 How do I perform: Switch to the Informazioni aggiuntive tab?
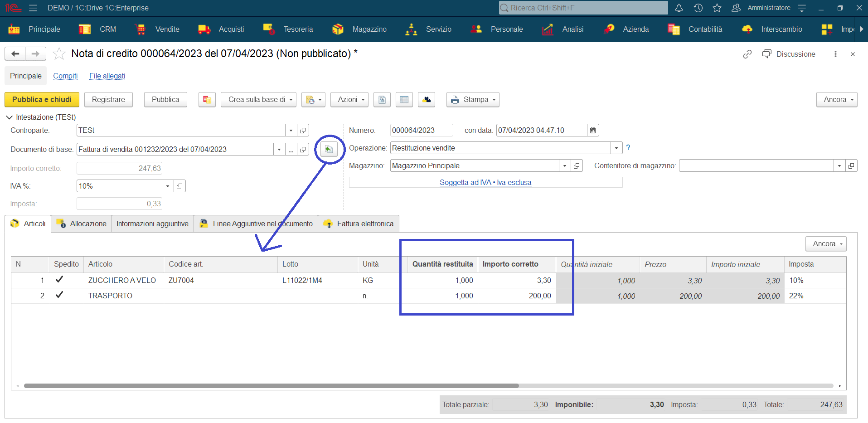[153, 224]
